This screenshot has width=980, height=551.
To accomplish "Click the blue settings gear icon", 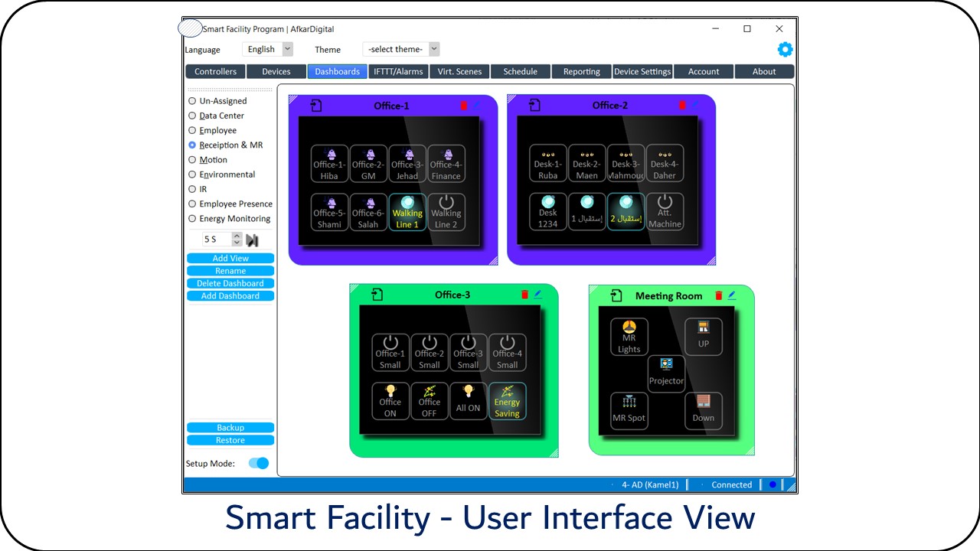I will (785, 50).
